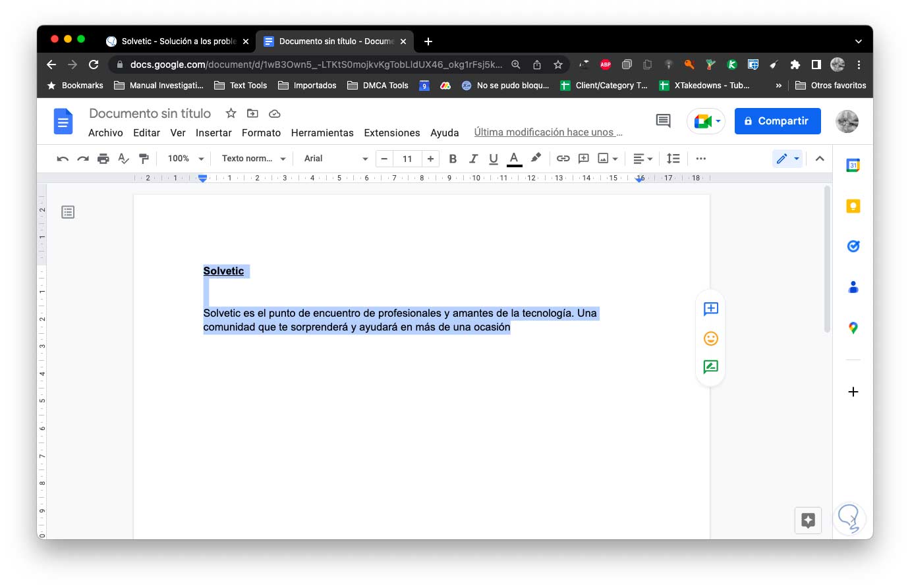The width and height of the screenshot is (910, 588).
Task: Click the Undo arrow in the toolbar
Action: point(63,159)
